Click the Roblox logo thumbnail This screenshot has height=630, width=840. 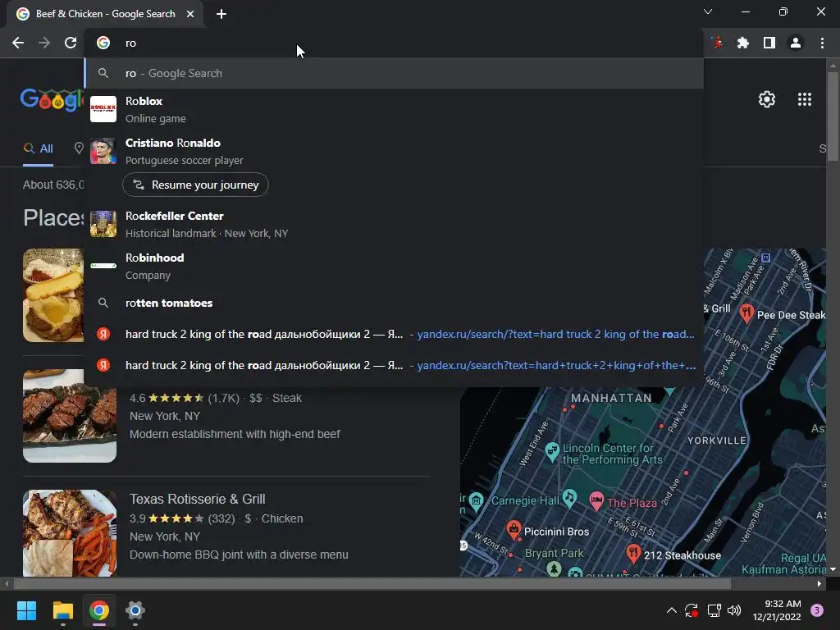point(103,109)
